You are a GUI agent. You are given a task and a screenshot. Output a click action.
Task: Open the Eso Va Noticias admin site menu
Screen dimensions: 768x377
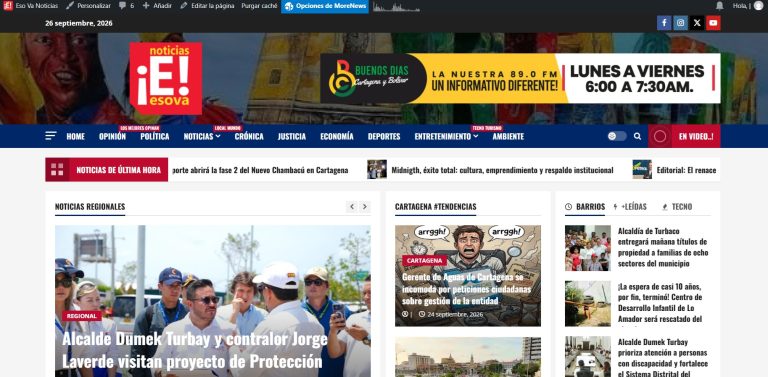tap(31, 6)
